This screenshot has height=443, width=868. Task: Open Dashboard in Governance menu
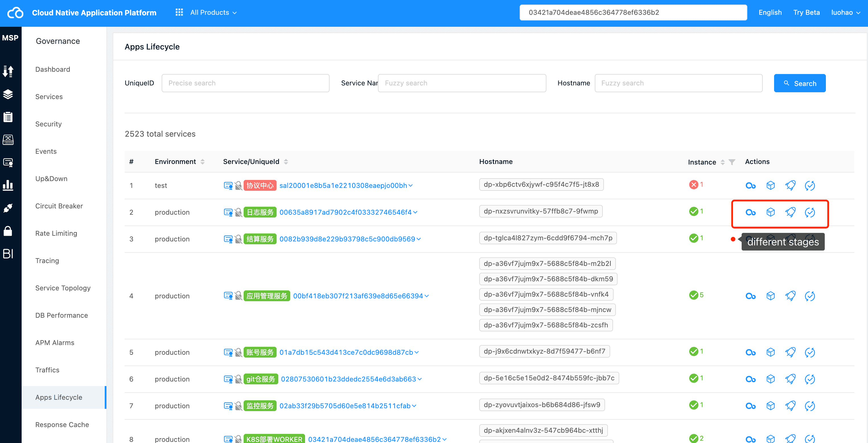coord(53,69)
